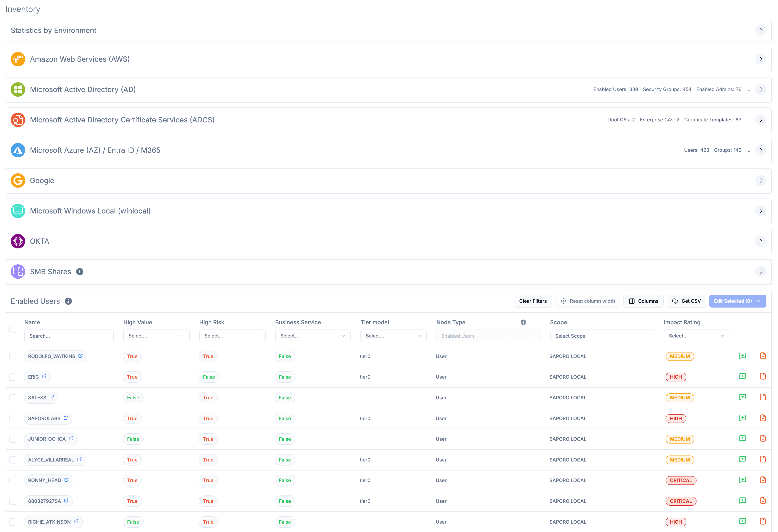Add comment icon for RONNY_HEAD row
Screen dimensions: 778x532
(742, 480)
